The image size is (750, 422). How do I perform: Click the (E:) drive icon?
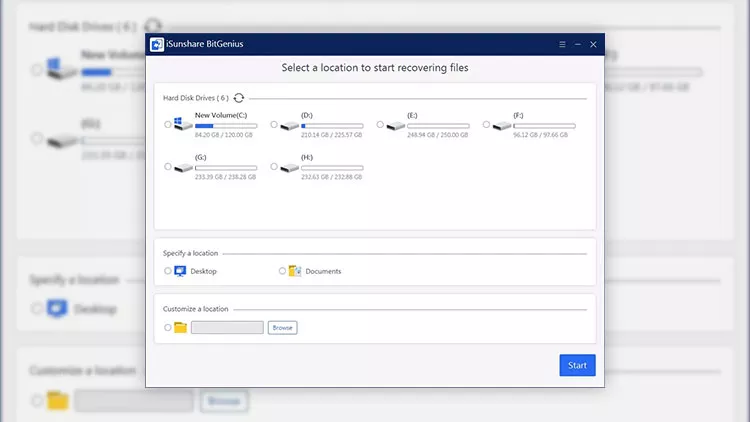pos(396,125)
